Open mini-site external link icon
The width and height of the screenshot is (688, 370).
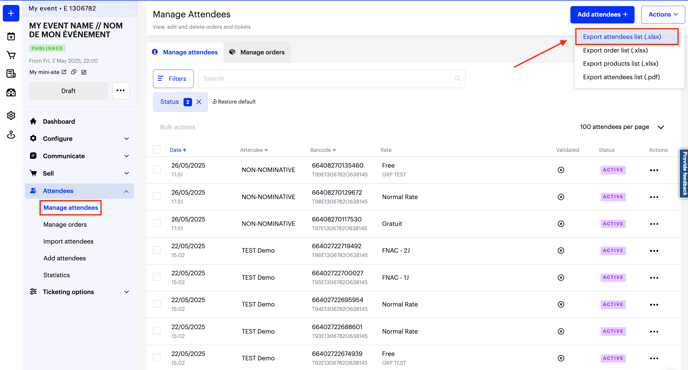point(64,72)
